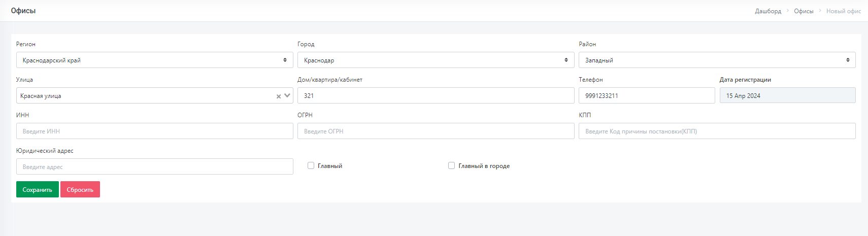The height and width of the screenshot is (236, 868).
Task: Expand the Улица street dropdown chevron
Action: click(287, 95)
